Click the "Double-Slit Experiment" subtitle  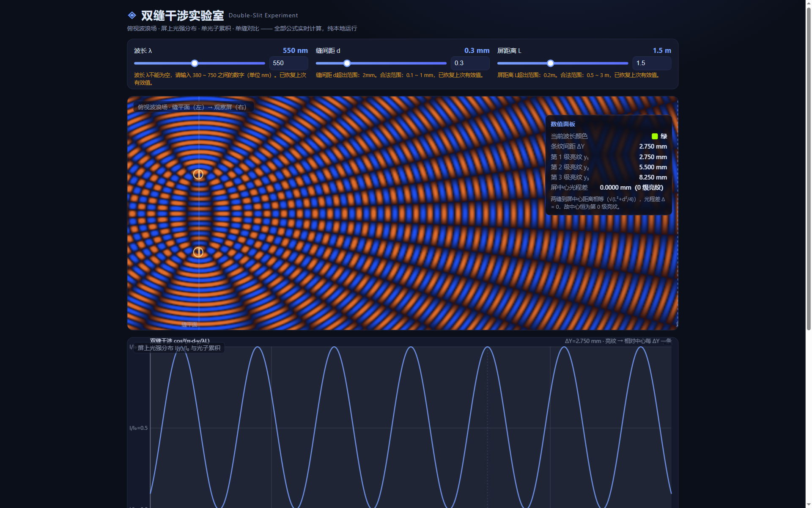pos(263,16)
